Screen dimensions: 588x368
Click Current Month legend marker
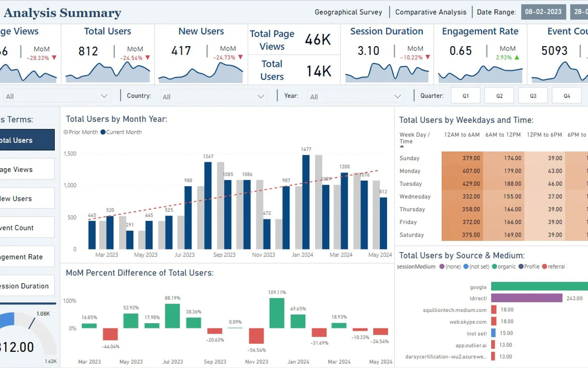click(x=103, y=132)
